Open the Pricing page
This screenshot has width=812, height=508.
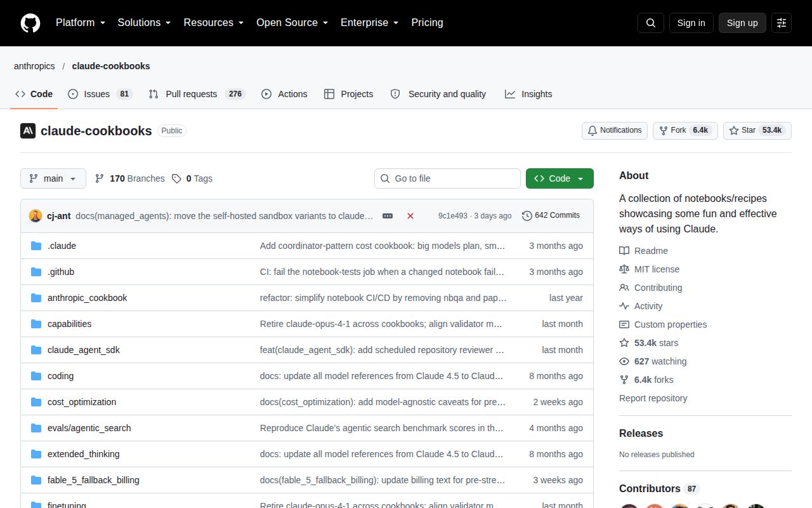tap(427, 23)
